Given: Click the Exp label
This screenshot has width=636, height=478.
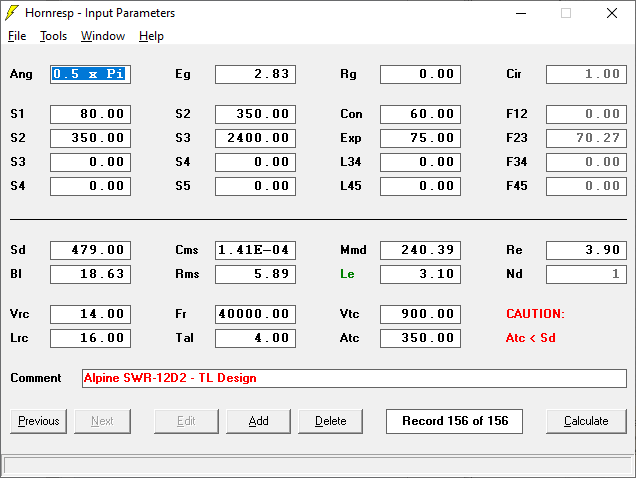Looking at the screenshot, I should click(350, 138).
